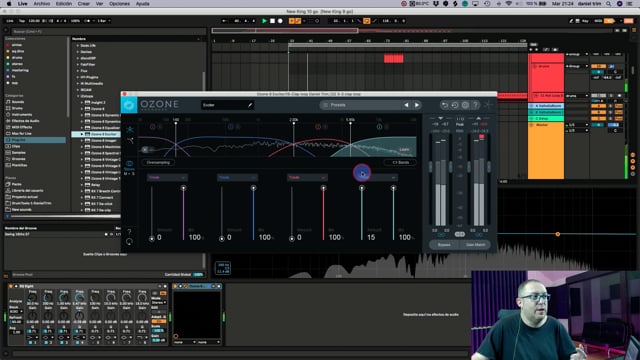Click the fourth band Amount slider handle
The height and width of the screenshot is (360, 640).
tap(362, 188)
